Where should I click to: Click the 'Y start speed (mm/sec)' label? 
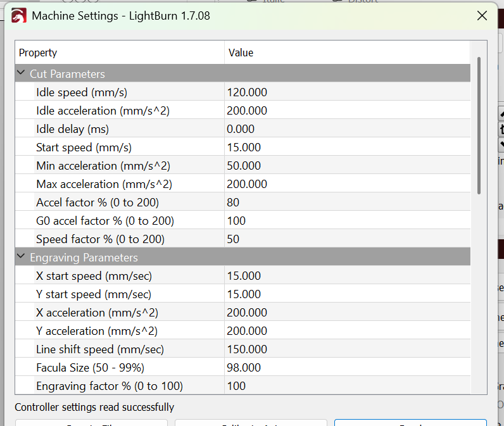click(x=94, y=294)
